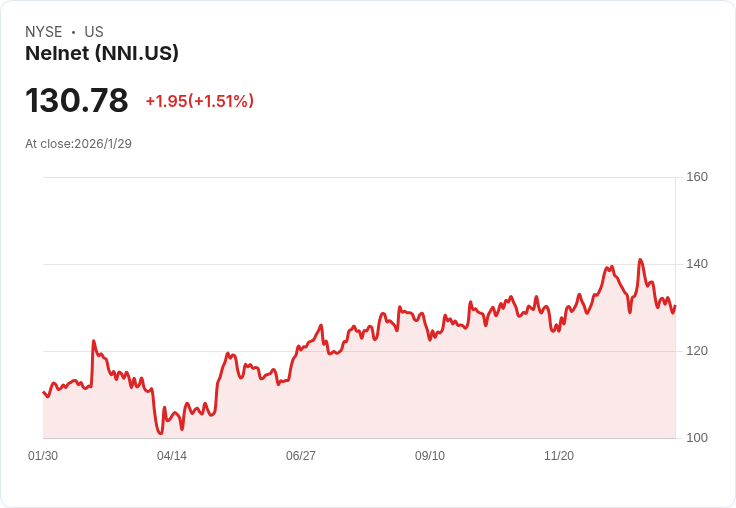Click the dot separator between NYSE and US
The height and width of the screenshot is (508, 736).
[73, 32]
